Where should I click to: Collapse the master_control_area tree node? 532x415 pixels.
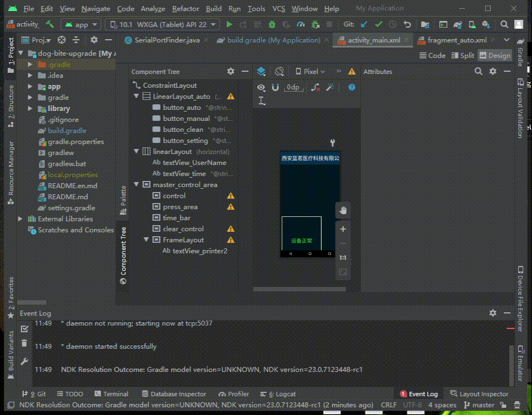(137, 185)
